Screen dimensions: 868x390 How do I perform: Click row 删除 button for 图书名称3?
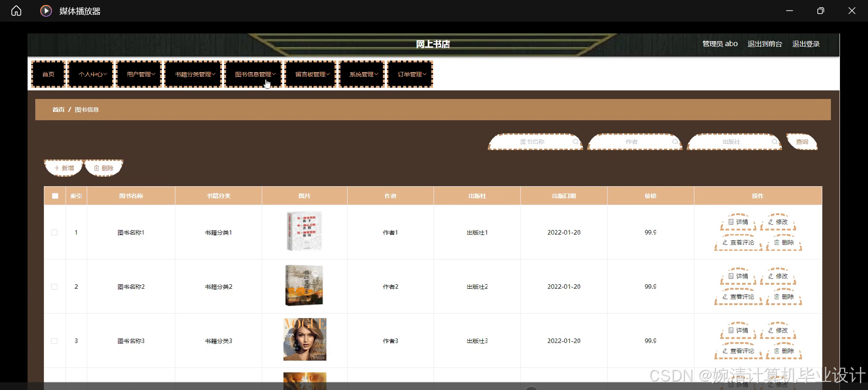click(x=784, y=351)
